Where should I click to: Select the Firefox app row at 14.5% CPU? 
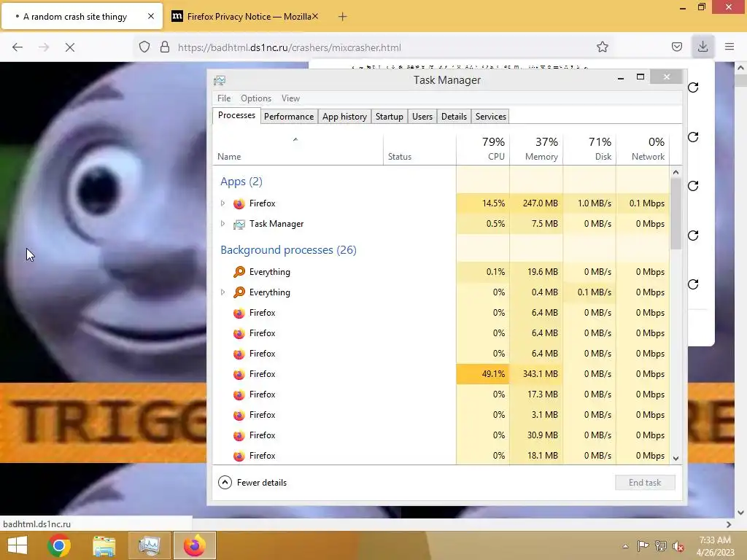tap(441, 203)
